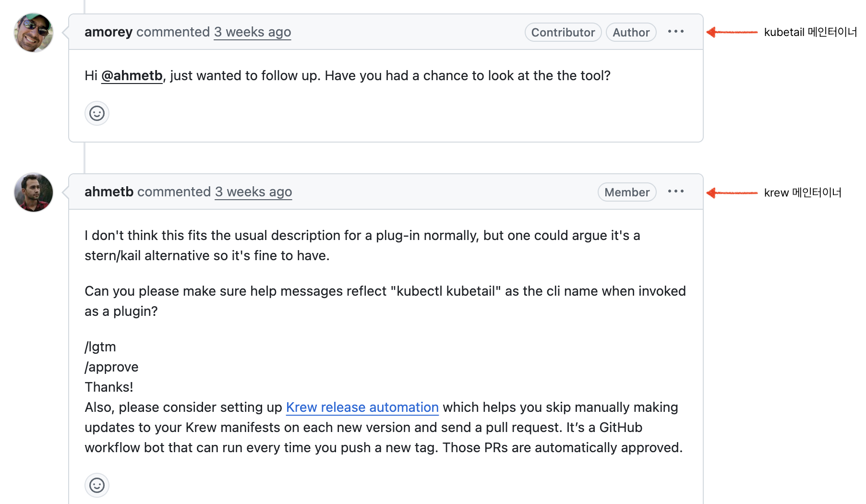Viewport: 866px width, 504px height.
Task: Follow the @ahmetb mention link
Action: 132,76
